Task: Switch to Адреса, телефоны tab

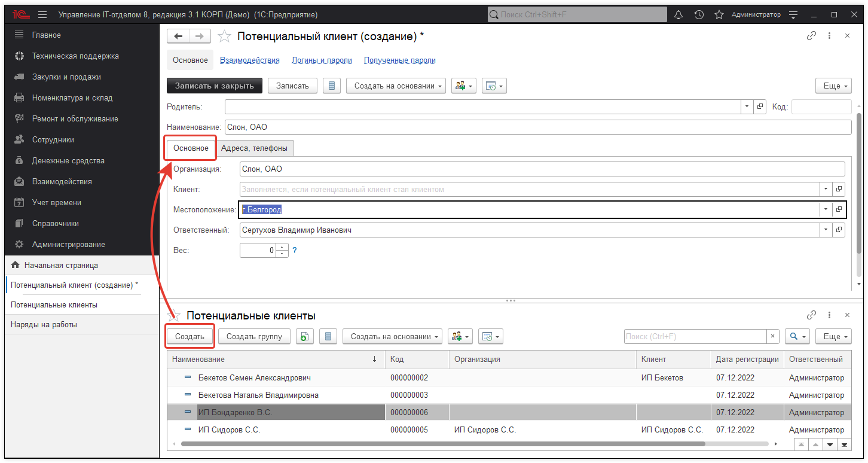Action: (x=254, y=148)
